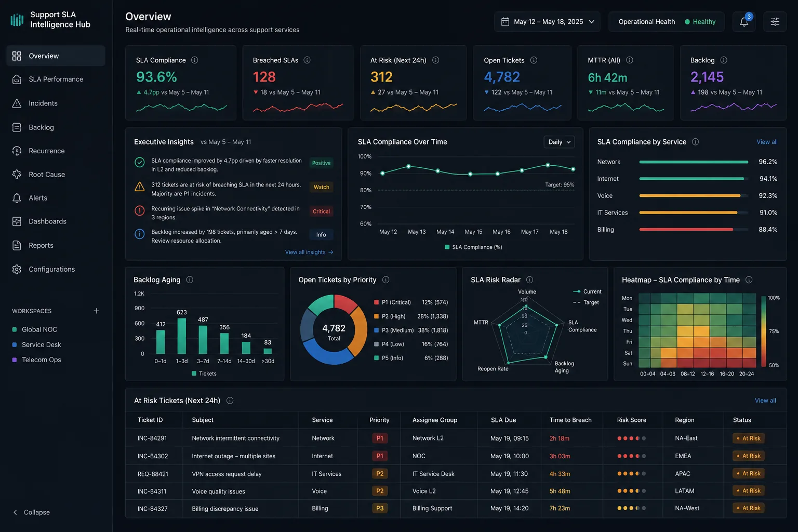This screenshot has width=798, height=532.
Task: Click View all for SLA Compliance by Service
Action: point(767,142)
